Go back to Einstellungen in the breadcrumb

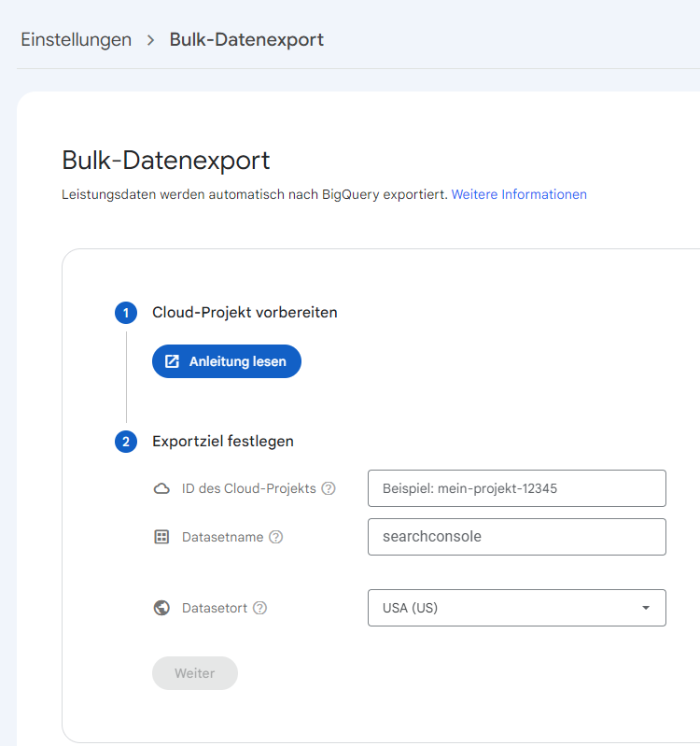pos(77,39)
